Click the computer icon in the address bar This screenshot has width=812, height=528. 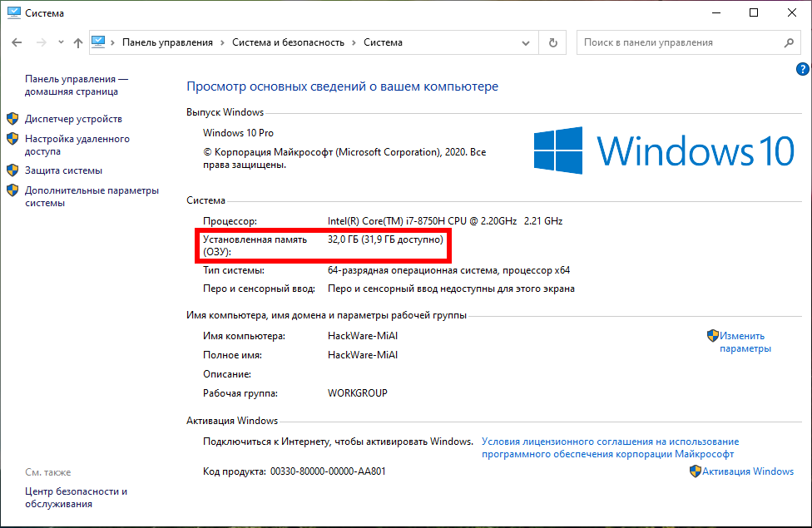(x=98, y=42)
